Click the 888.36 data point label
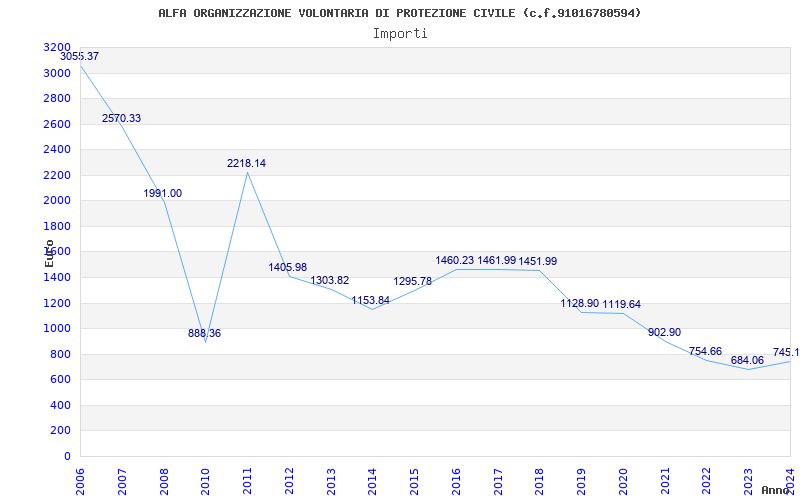 pyautogui.click(x=205, y=334)
